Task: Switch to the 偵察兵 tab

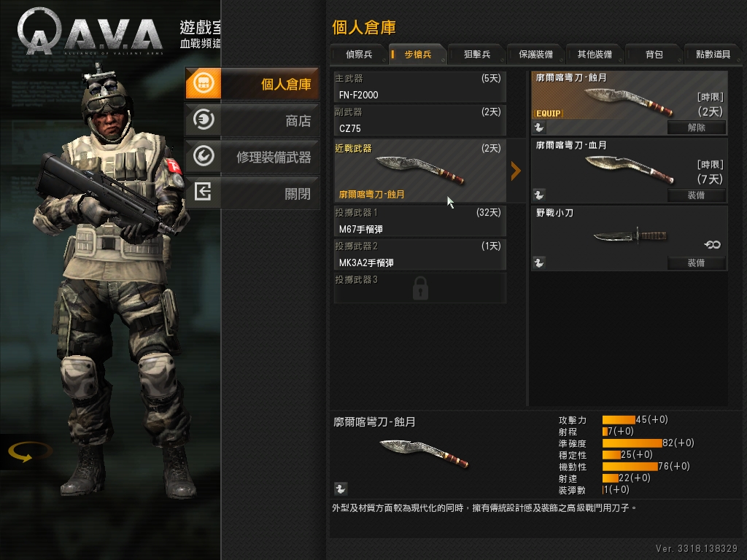Action: [359, 54]
